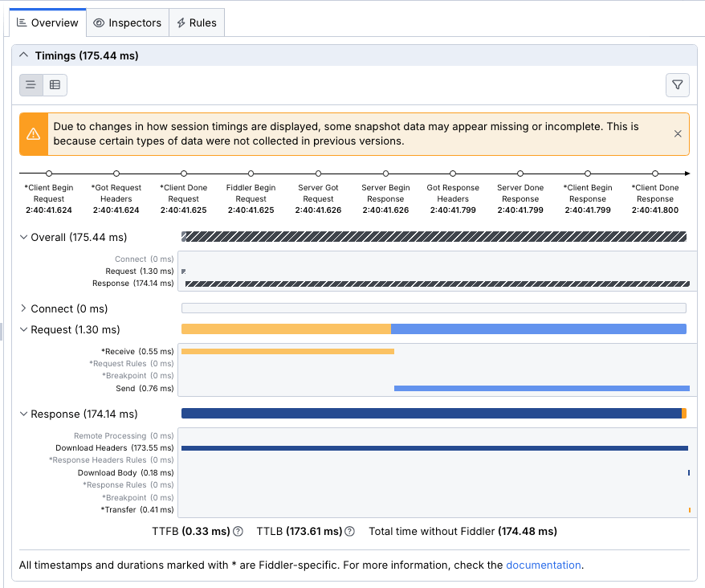Image resolution: width=705 pixels, height=588 pixels.
Task: Collapse the Response timing section
Action: pos(23,414)
